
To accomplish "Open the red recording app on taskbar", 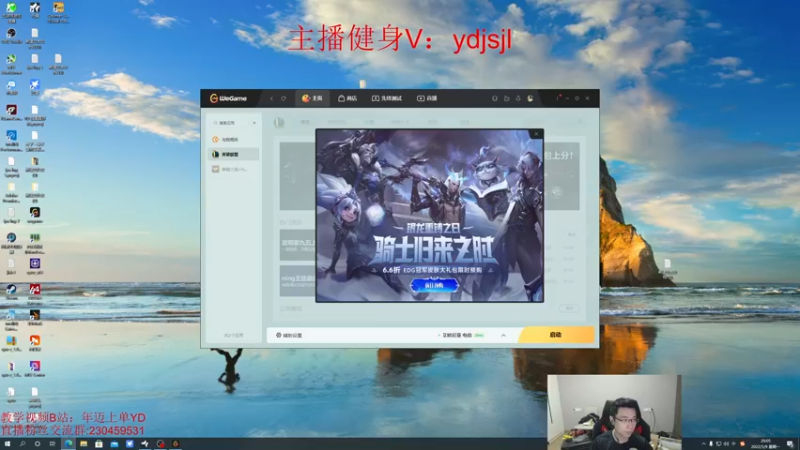I will point(161,444).
